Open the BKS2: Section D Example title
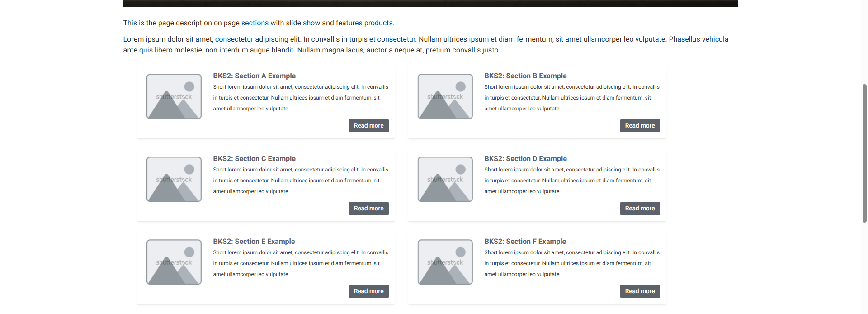 [526, 159]
